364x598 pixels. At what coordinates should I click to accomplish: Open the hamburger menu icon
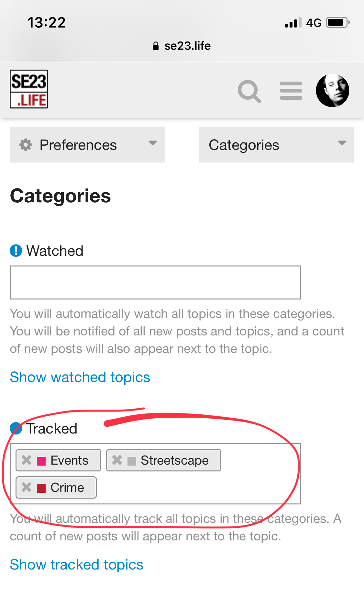click(x=291, y=91)
